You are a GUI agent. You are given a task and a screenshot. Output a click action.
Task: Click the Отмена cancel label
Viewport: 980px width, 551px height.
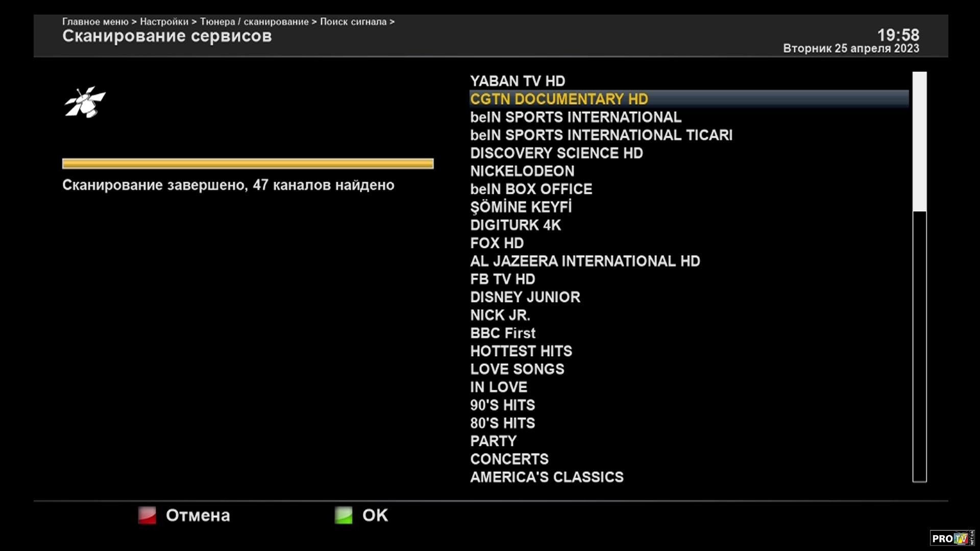[x=198, y=515]
